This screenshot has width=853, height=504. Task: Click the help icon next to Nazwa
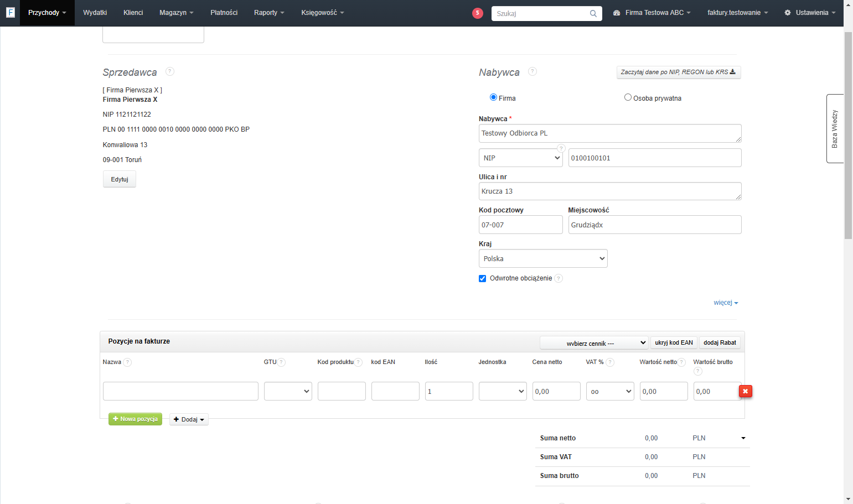[x=127, y=362]
